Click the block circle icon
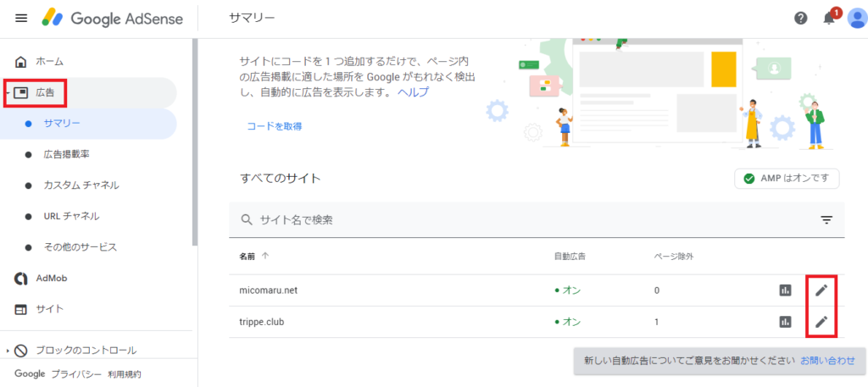 point(20,350)
